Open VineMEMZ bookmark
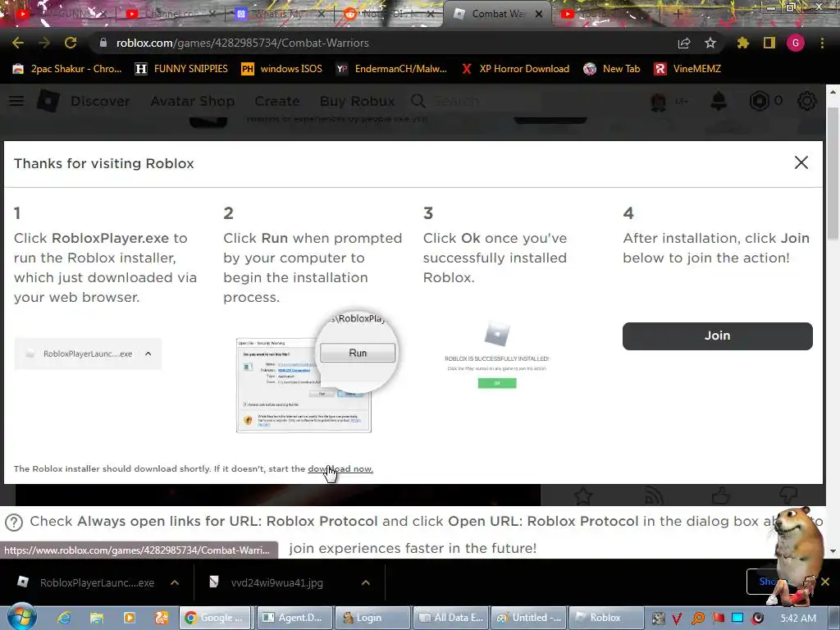 click(x=687, y=69)
